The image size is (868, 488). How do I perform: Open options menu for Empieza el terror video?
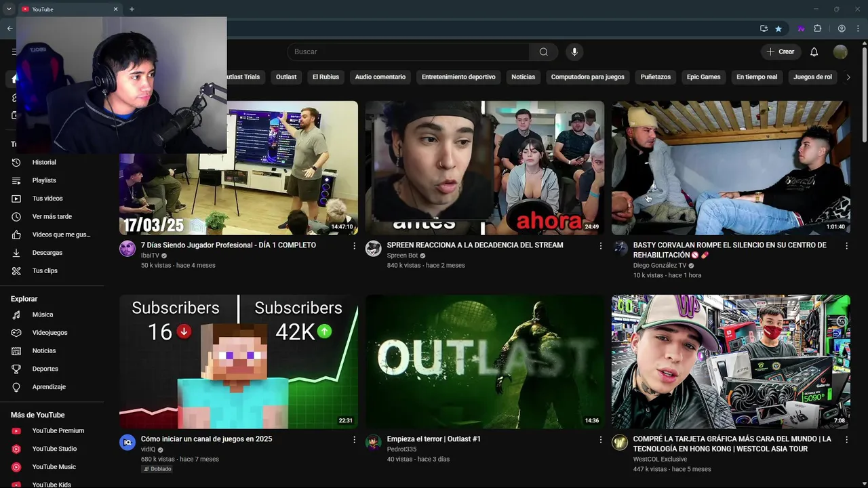[x=600, y=440]
